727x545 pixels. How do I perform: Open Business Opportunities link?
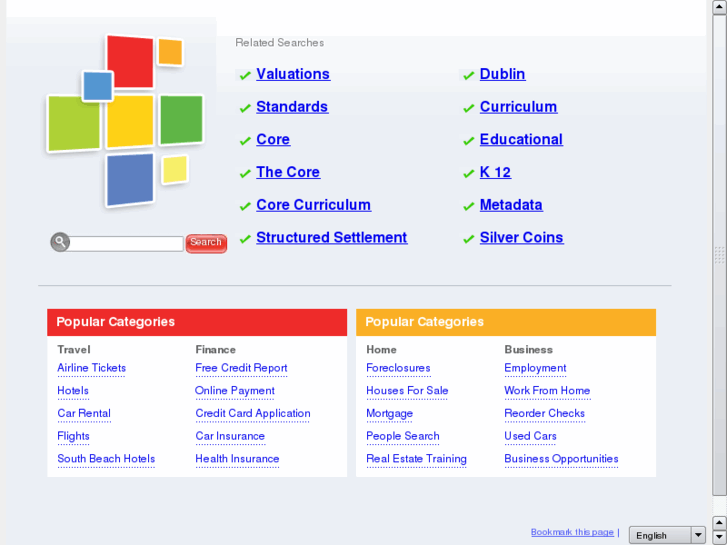(x=561, y=459)
